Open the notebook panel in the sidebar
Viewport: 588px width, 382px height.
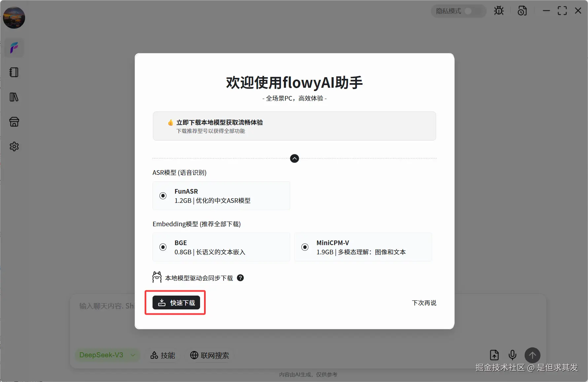coord(14,72)
